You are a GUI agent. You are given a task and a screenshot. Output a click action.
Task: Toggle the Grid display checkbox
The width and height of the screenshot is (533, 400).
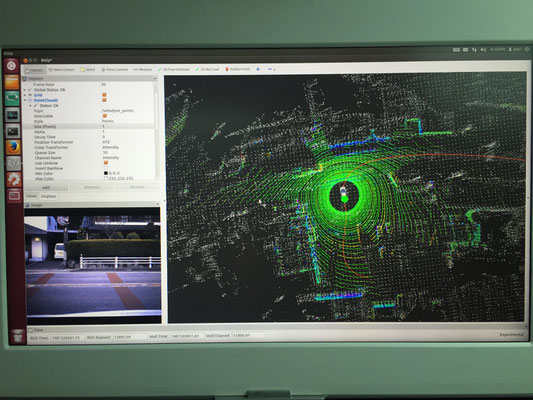(x=104, y=95)
